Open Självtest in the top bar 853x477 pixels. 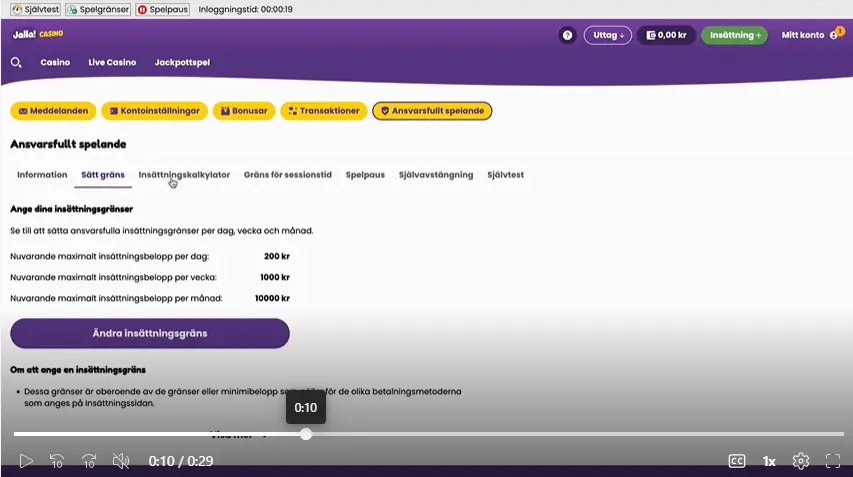point(35,9)
